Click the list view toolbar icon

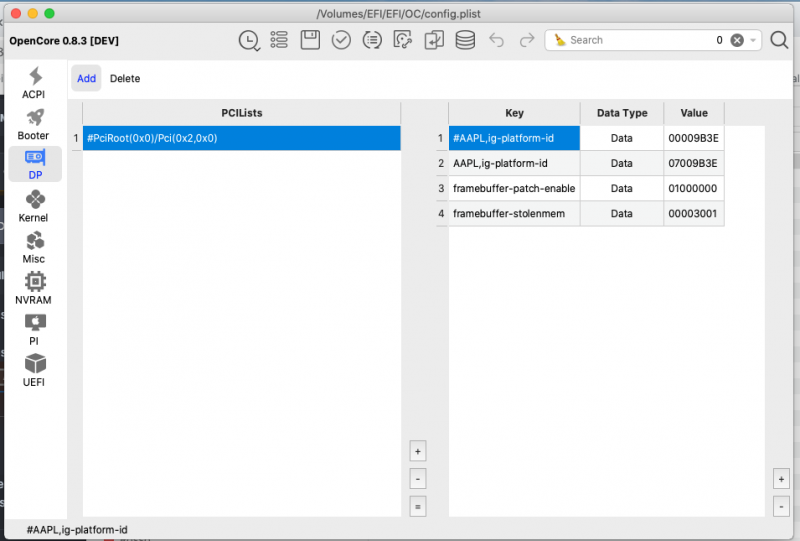[x=279, y=40]
